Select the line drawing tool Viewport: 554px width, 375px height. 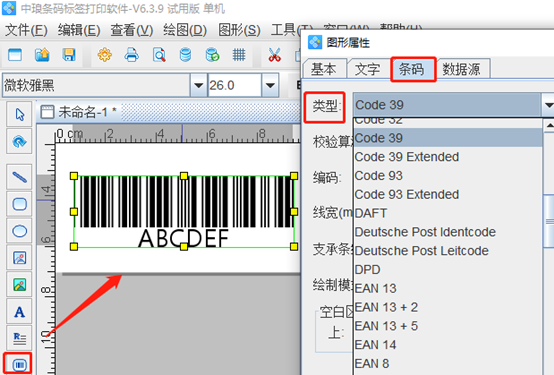pos(19,177)
